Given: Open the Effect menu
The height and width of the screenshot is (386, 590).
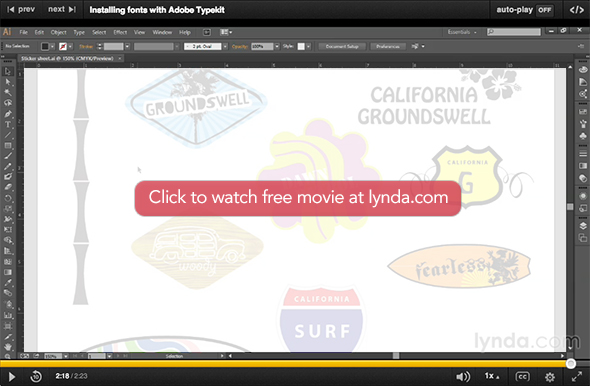Looking at the screenshot, I should (x=120, y=32).
